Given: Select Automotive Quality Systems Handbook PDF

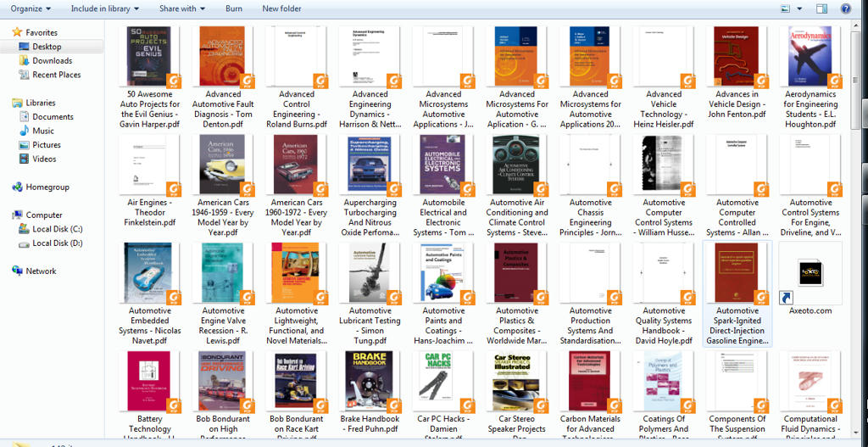Looking at the screenshot, I should coord(664,274).
